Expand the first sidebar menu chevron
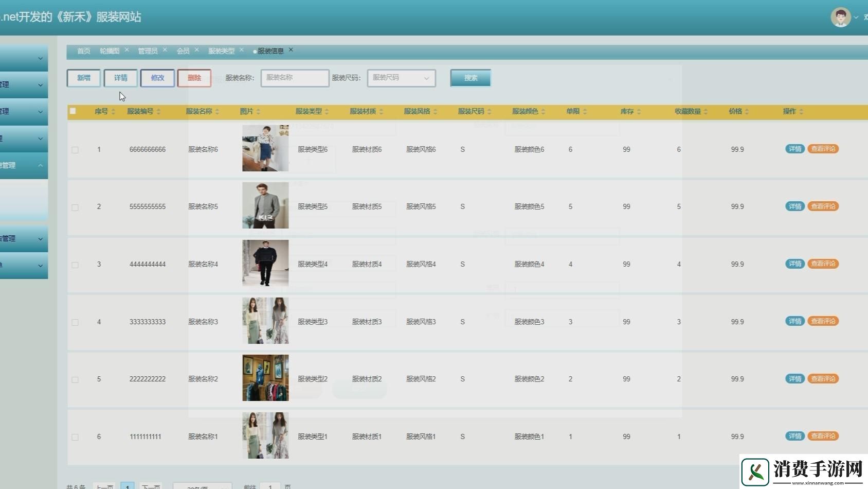This screenshot has height=489, width=868. (x=40, y=59)
